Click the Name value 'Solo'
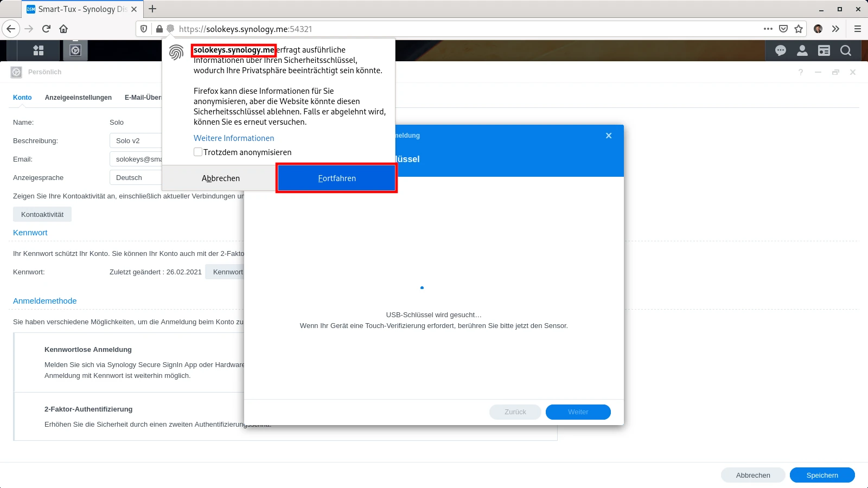Image resolution: width=868 pixels, height=488 pixels. pyautogui.click(x=117, y=122)
